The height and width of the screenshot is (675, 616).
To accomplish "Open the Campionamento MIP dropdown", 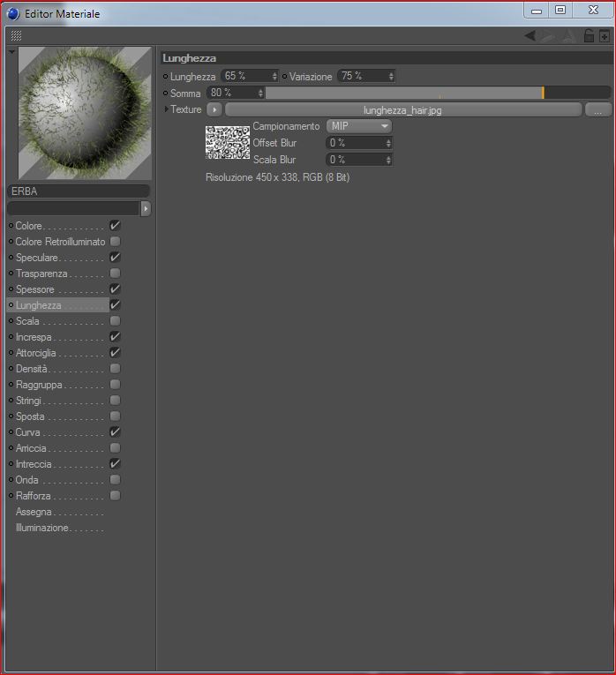I will click(x=358, y=126).
